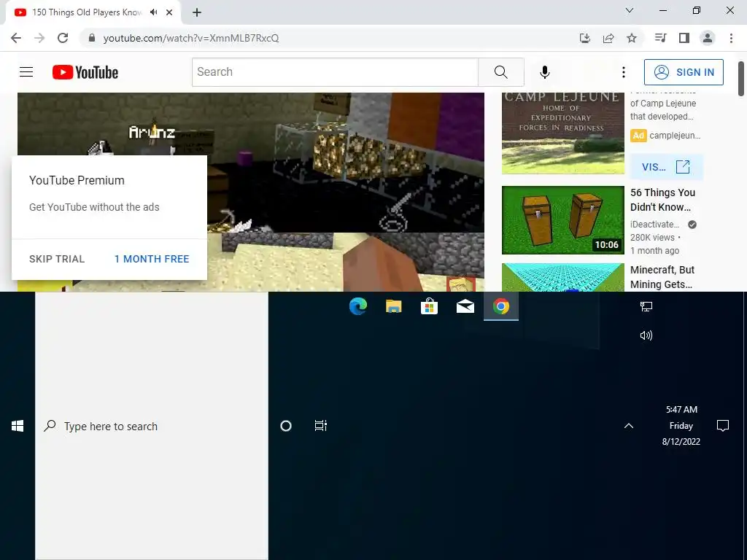This screenshot has height=560, width=747.
Task: Share this page icon
Action: [608, 38]
